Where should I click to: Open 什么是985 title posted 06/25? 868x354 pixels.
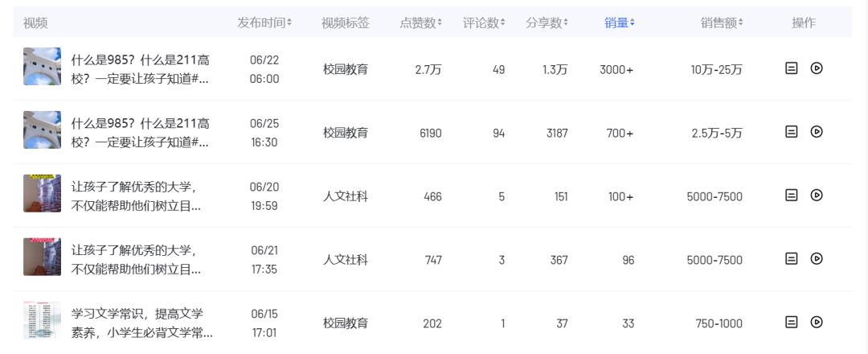pos(141,133)
